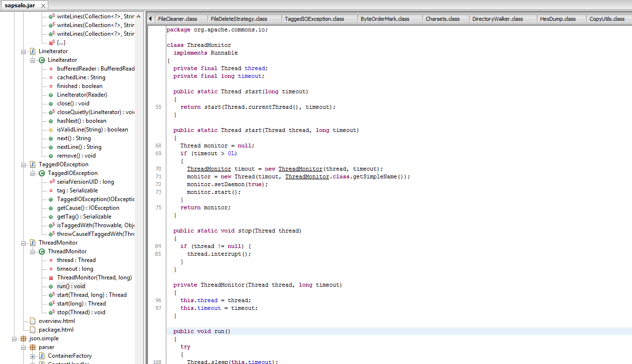
Task: Select remove() : void tree entry
Action: [76, 156]
